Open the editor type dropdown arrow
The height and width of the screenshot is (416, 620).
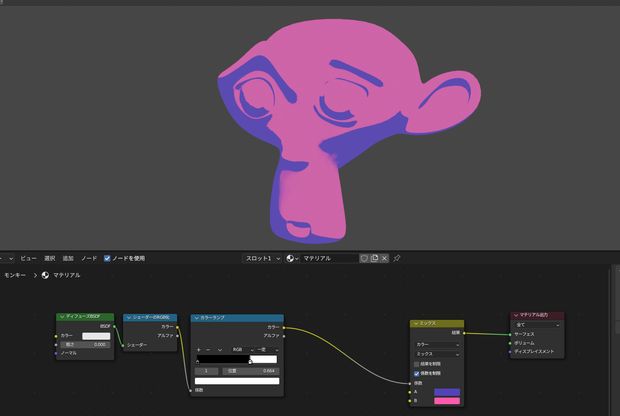pos(11,258)
